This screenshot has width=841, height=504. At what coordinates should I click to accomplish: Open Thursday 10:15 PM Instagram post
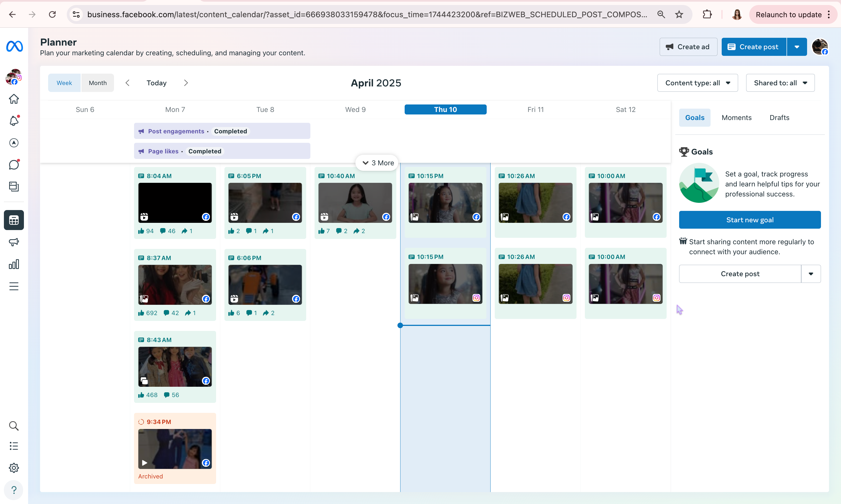tap(445, 284)
